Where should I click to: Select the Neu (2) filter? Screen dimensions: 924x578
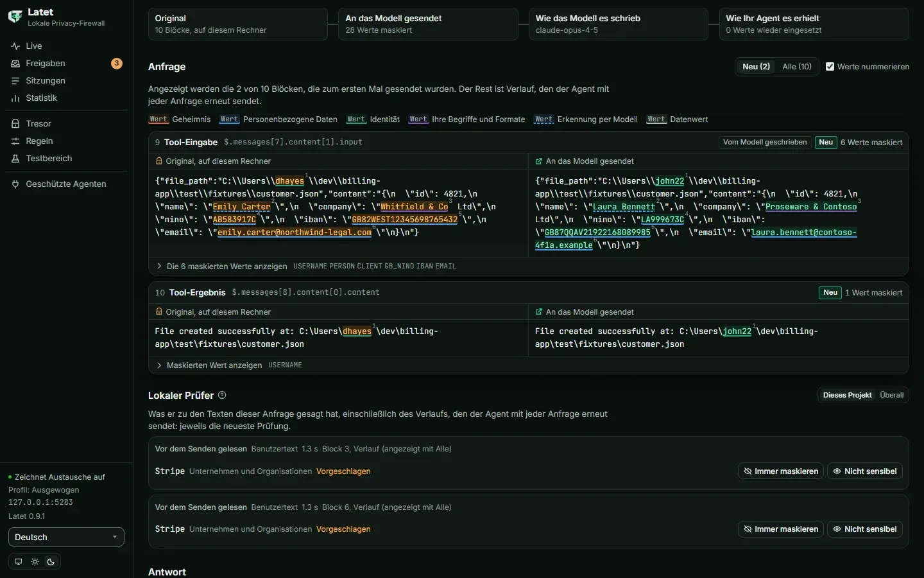click(756, 67)
